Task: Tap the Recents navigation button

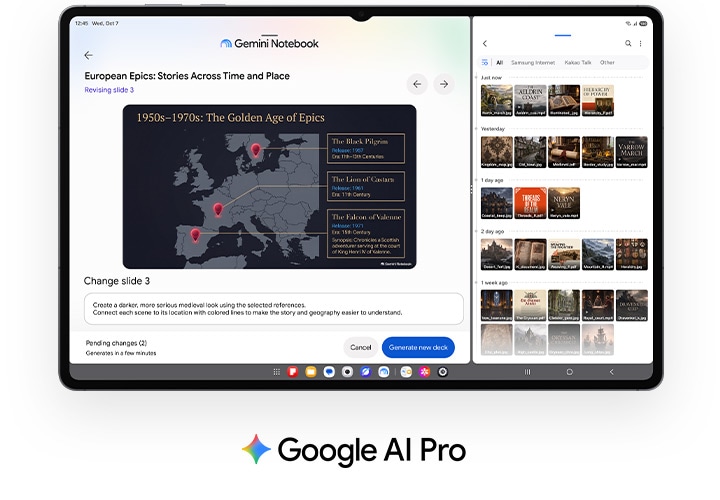Action: 528,372
